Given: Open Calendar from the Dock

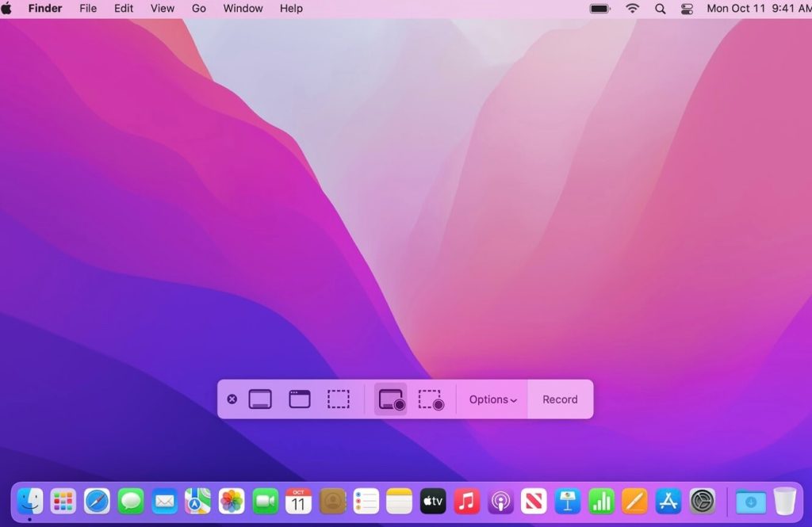Looking at the screenshot, I should tap(299, 501).
